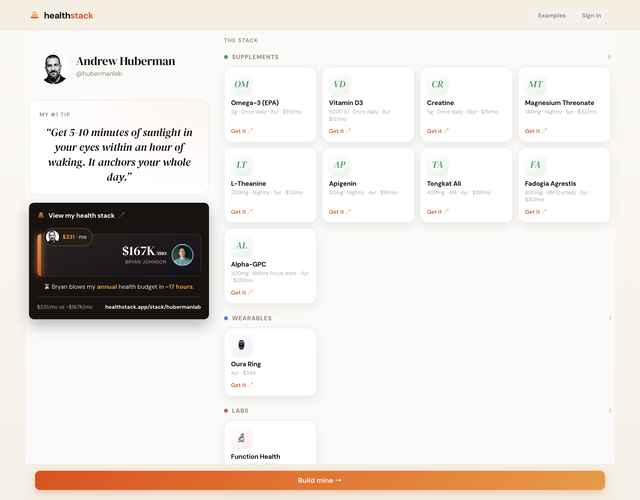Click the Andrew Huberman name heading
This screenshot has width=640, height=500.
coord(125,61)
